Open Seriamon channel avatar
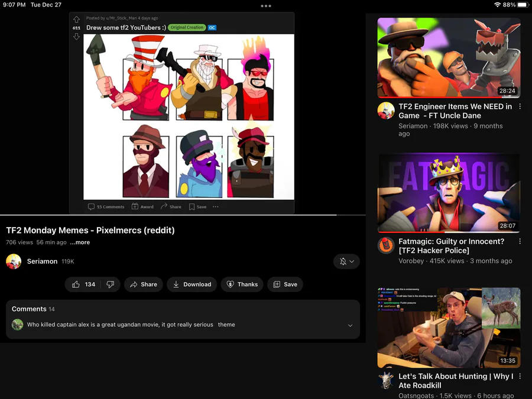 pyautogui.click(x=14, y=261)
